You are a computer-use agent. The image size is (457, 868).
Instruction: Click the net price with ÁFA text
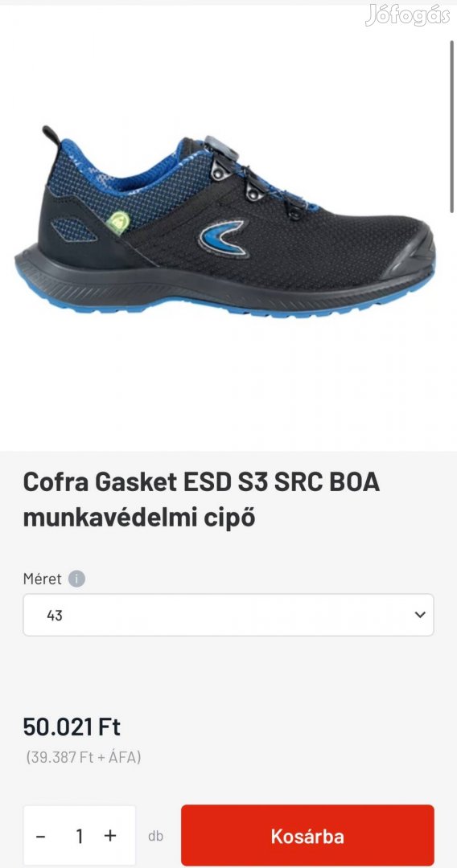(x=83, y=757)
